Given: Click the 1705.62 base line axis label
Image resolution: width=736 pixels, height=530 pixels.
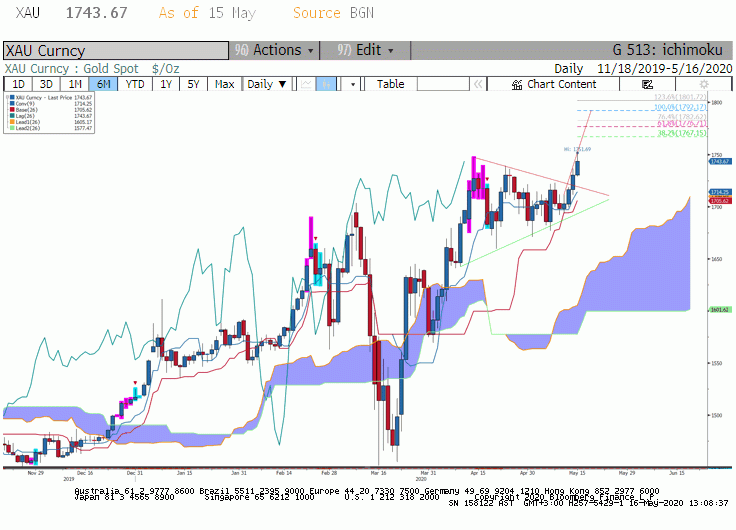Looking at the screenshot, I should click(x=720, y=201).
